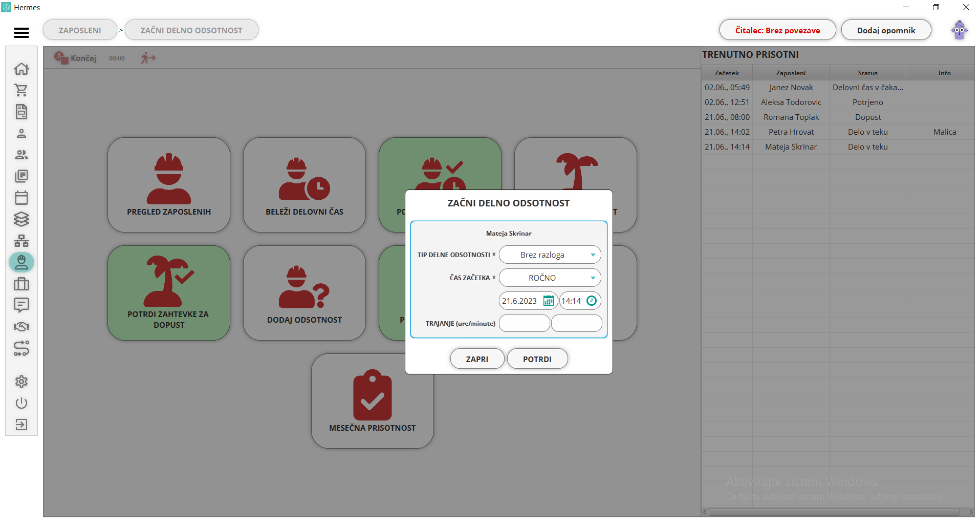
Task: Click the TRAJANJE hours input field
Action: tap(524, 323)
